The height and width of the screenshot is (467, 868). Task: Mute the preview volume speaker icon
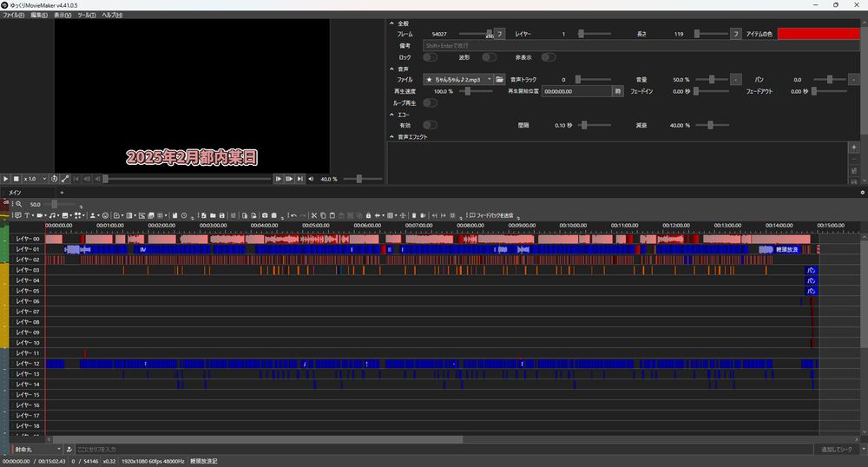311,179
